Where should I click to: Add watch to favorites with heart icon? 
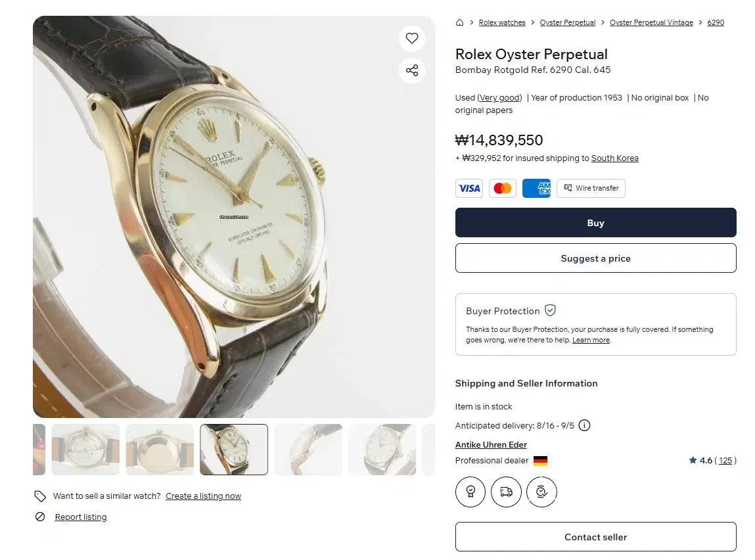pos(412,38)
